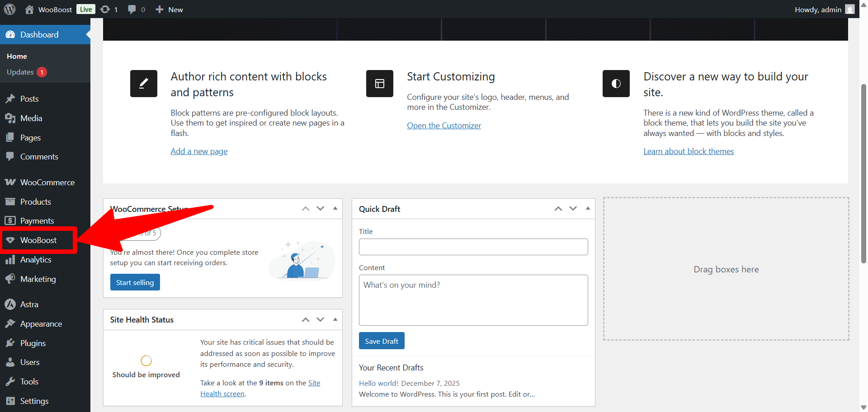Open the WooBoost menu item
This screenshot has width=868, height=412.
38,240
